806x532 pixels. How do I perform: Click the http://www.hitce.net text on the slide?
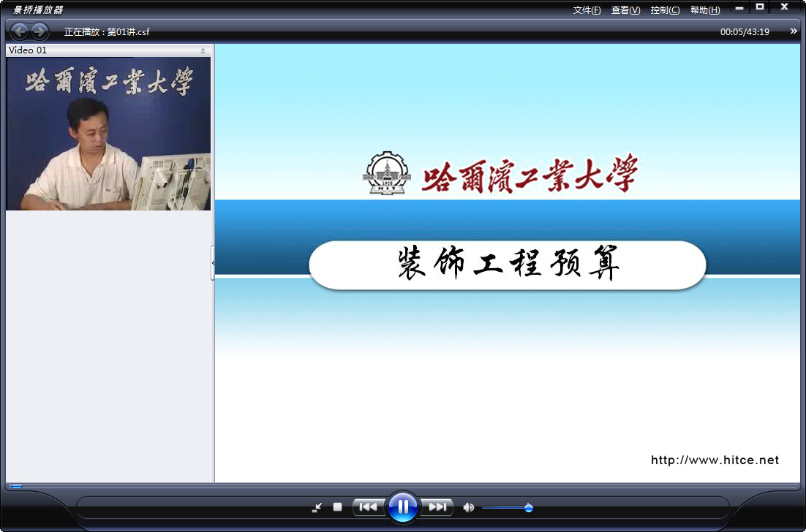click(x=715, y=460)
